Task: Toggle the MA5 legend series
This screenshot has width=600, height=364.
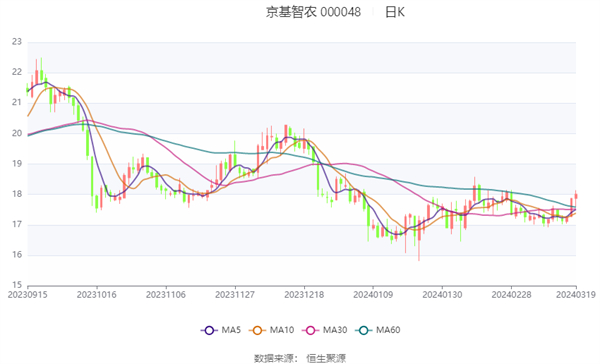Action: (x=221, y=330)
